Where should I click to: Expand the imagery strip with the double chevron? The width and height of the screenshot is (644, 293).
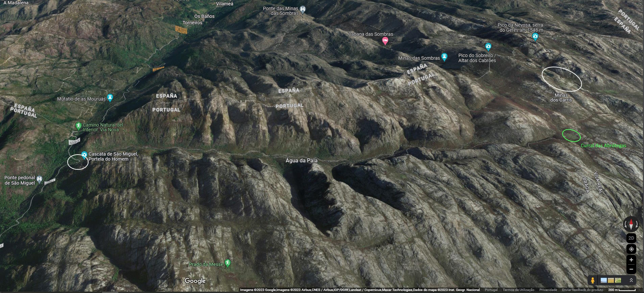(x=631, y=280)
